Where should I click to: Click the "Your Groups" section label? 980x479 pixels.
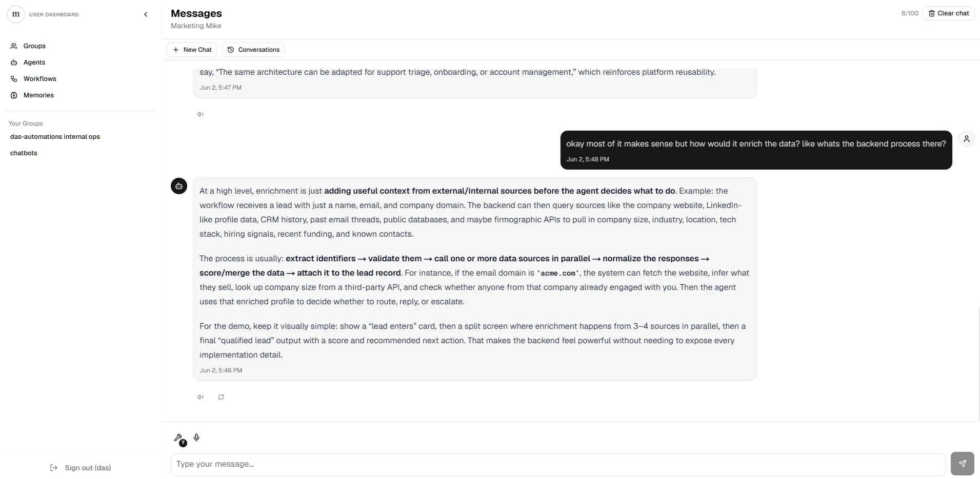[26, 123]
